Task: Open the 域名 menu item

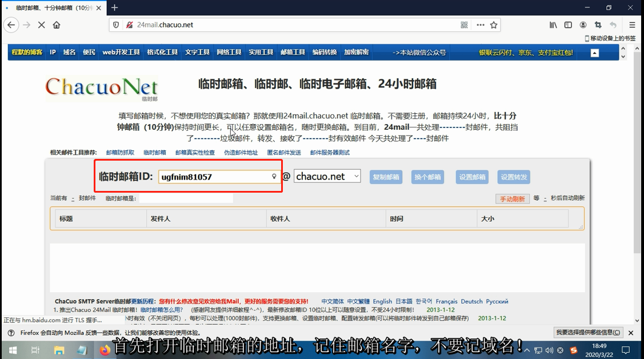Action: pyautogui.click(x=69, y=52)
